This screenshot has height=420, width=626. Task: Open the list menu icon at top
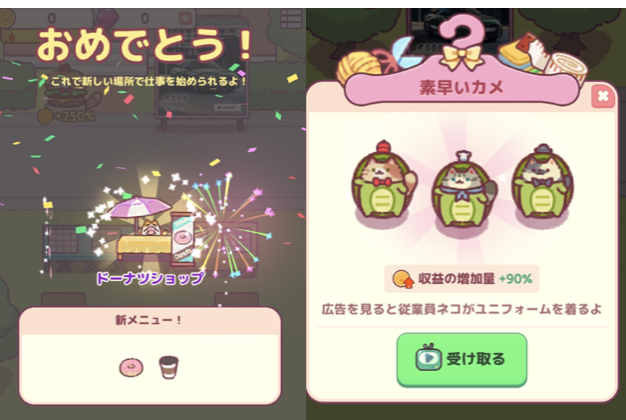click(291, 18)
